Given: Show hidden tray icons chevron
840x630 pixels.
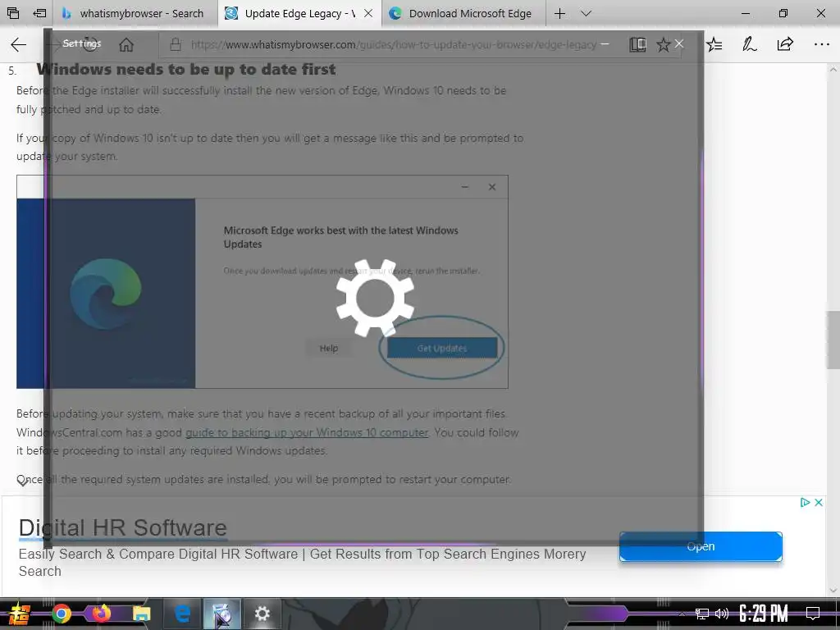Looking at the screenshot, I should click(682, 614).
